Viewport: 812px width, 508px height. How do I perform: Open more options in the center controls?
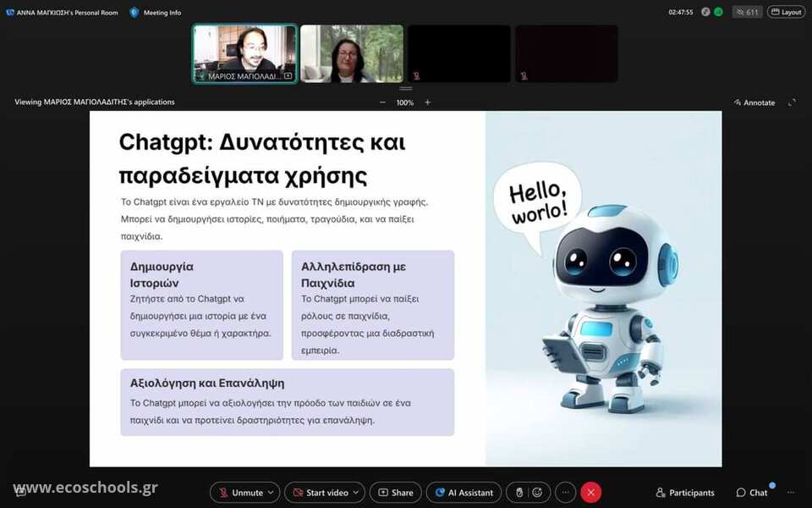tap(566, 493)
